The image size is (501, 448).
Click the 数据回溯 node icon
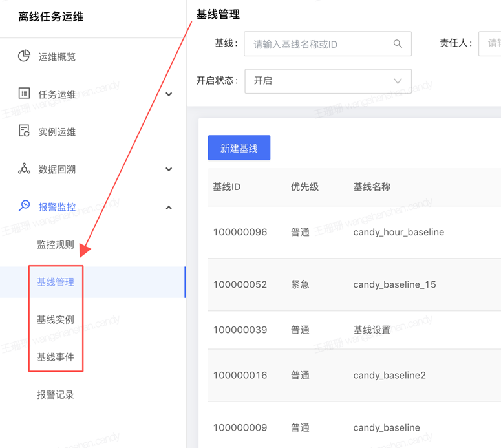(24, 169)
